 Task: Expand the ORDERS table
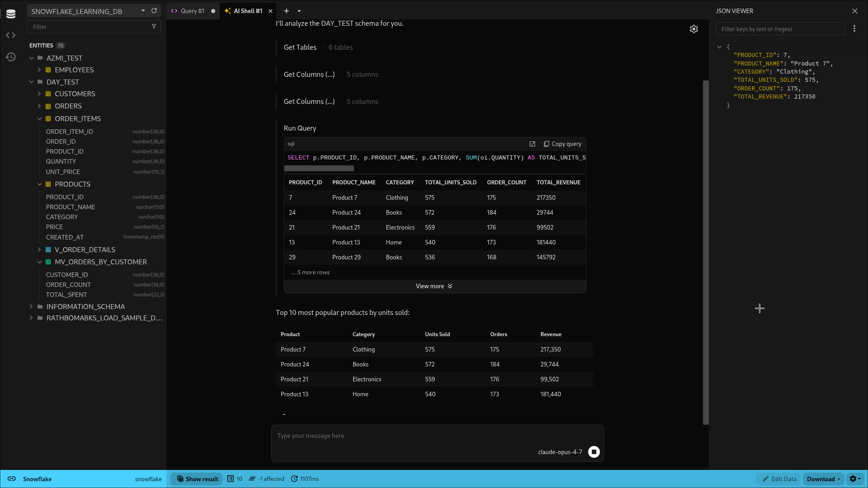point(39,106)
